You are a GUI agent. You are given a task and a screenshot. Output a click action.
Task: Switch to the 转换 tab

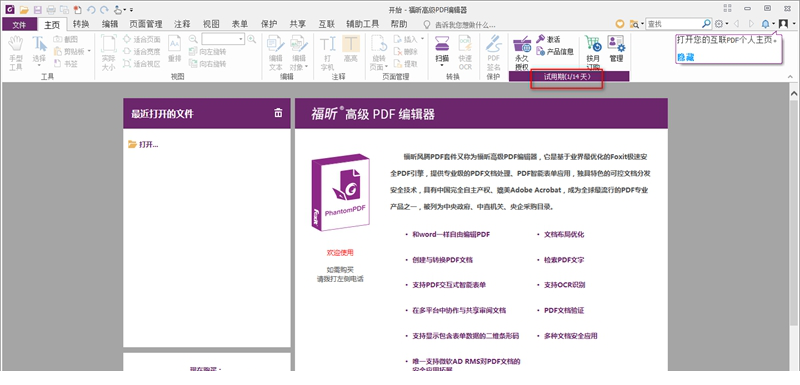pos(81,24)
